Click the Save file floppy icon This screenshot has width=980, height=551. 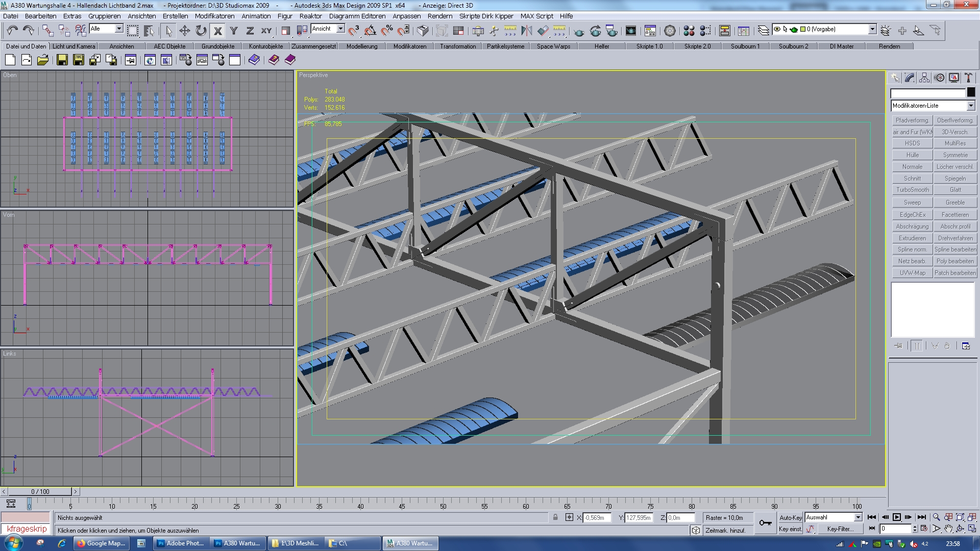point(62,60)
